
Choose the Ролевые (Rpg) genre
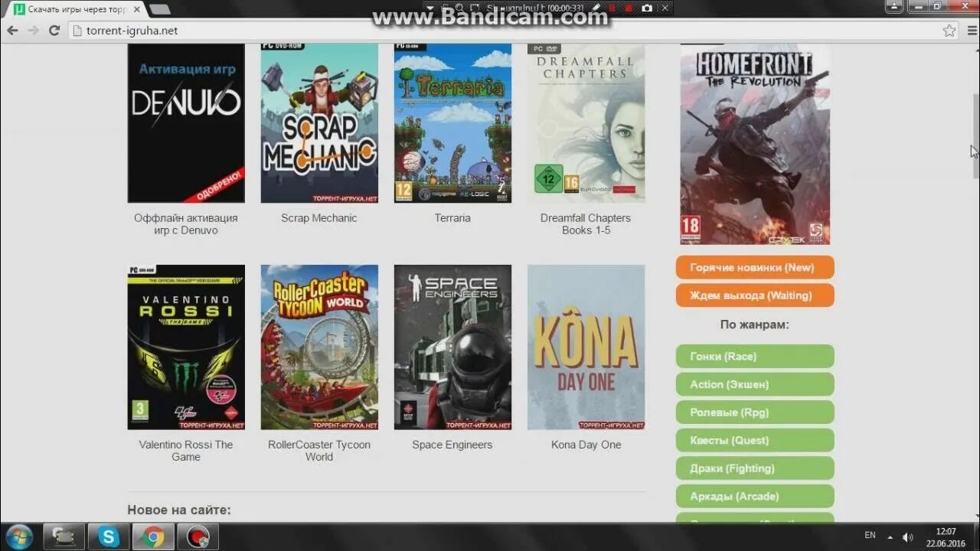[x=755, y=412]
